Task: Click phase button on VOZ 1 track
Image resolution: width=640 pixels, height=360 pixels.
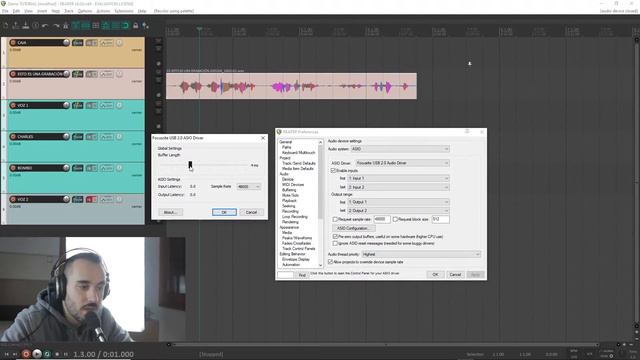Action: pos(119,105)
